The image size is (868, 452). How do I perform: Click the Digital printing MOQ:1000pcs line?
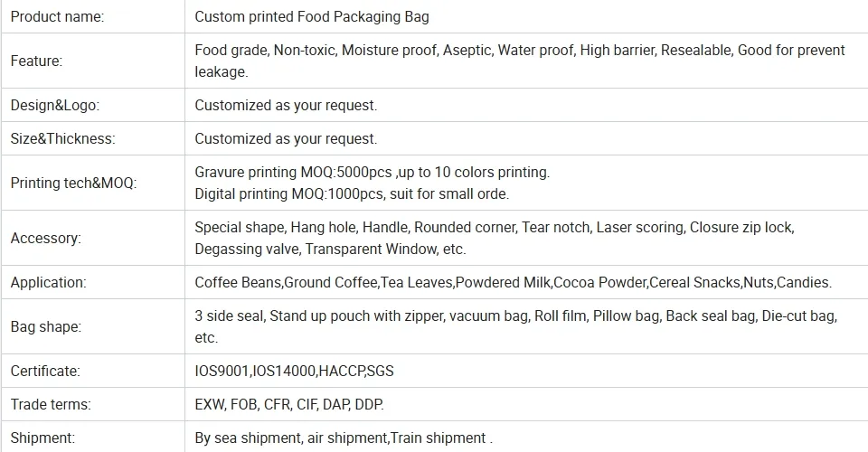click(x=352, y=193)
